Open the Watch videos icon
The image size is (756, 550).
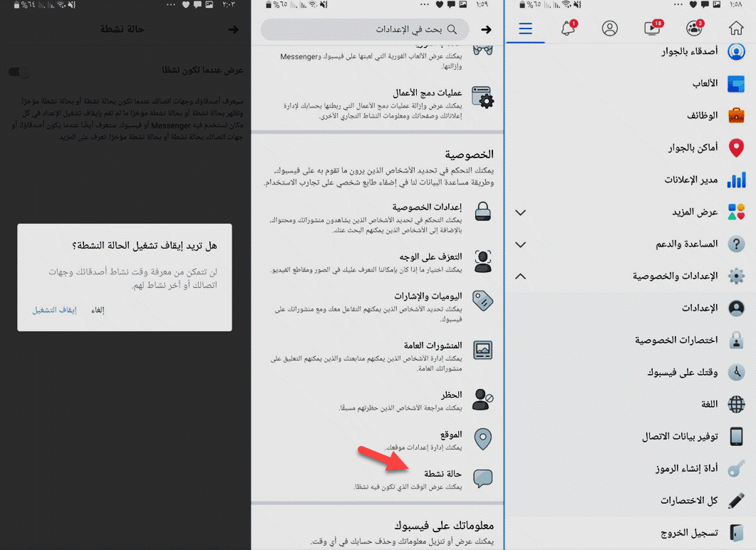pos(652,28)
